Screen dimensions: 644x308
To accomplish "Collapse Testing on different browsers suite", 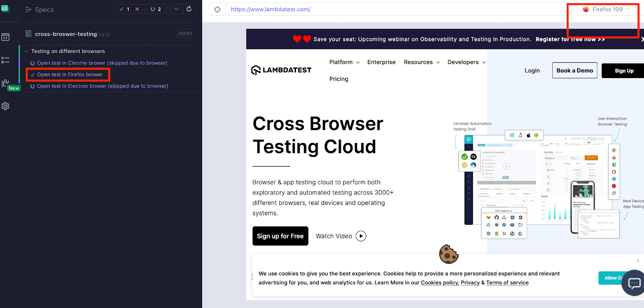I will tap(27, 51).
